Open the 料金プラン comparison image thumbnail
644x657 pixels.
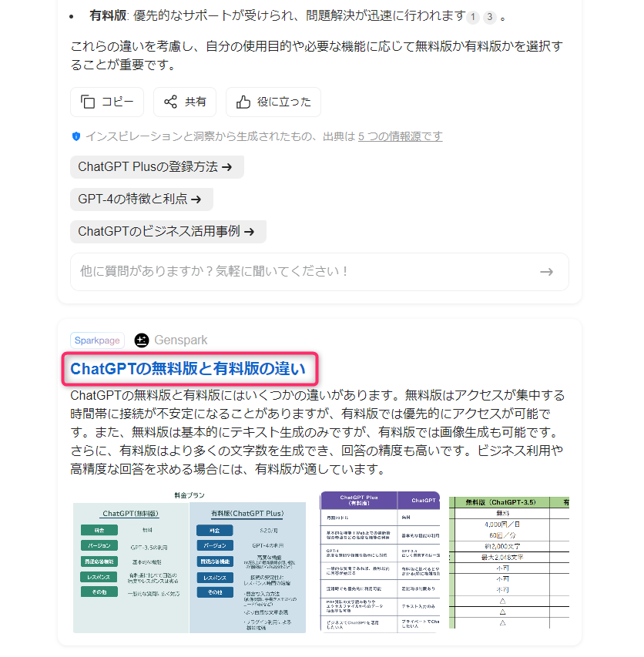(190, 562)
